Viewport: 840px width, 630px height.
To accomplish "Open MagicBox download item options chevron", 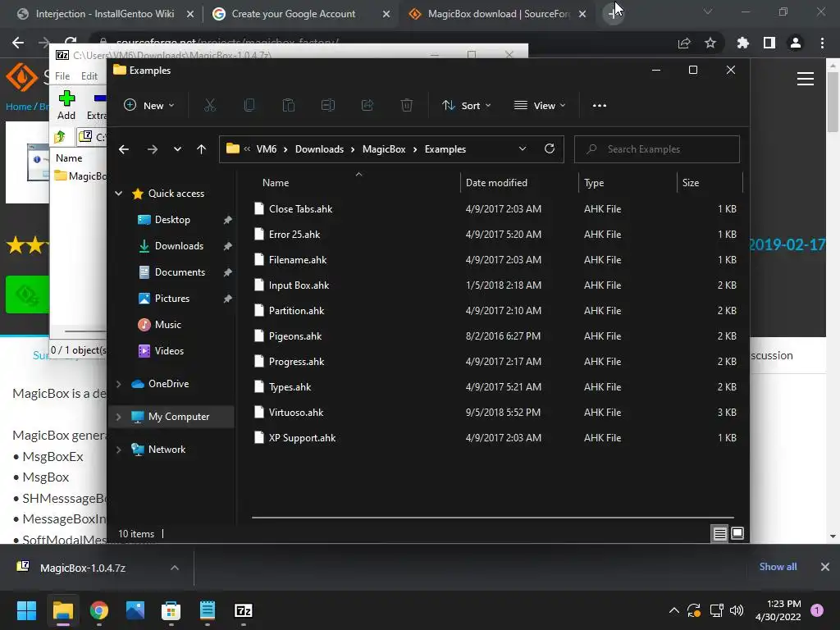I will tap(175, 568).
